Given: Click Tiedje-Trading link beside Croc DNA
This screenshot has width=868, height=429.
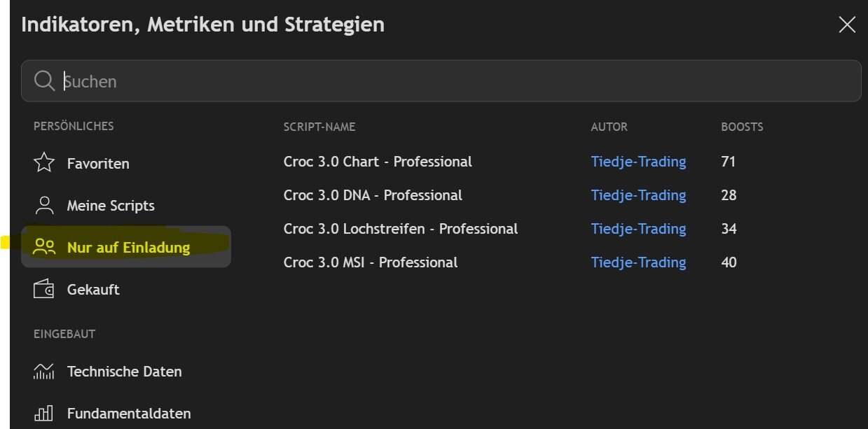Looking at the screenshot, I should 638,195.
